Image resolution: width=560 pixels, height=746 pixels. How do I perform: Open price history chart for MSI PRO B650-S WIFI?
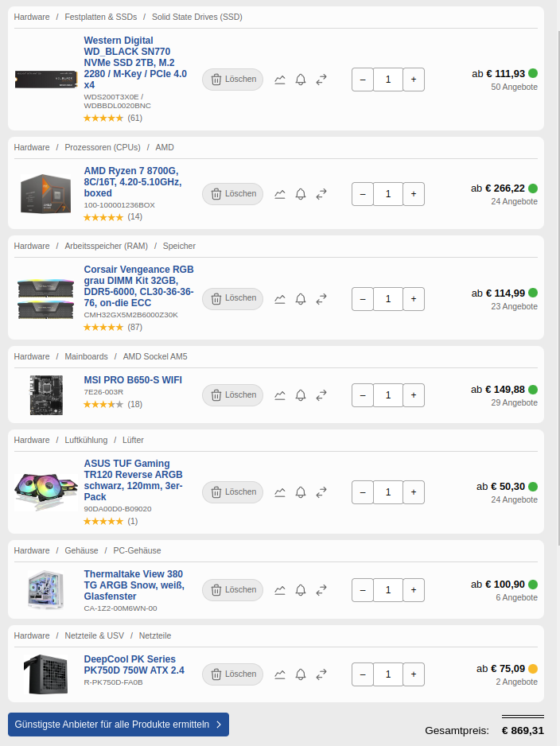tap(280, 395)
